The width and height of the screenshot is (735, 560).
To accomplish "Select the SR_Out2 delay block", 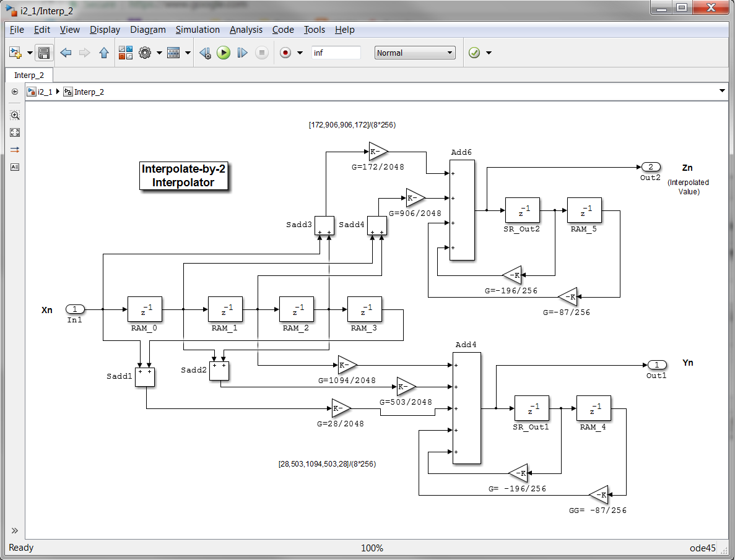I will (523, 210).
